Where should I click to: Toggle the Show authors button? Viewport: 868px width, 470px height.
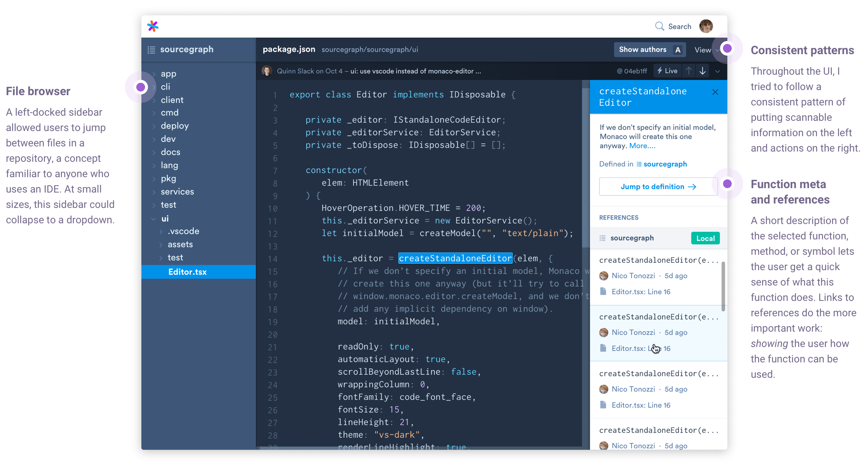pos(649,50)
